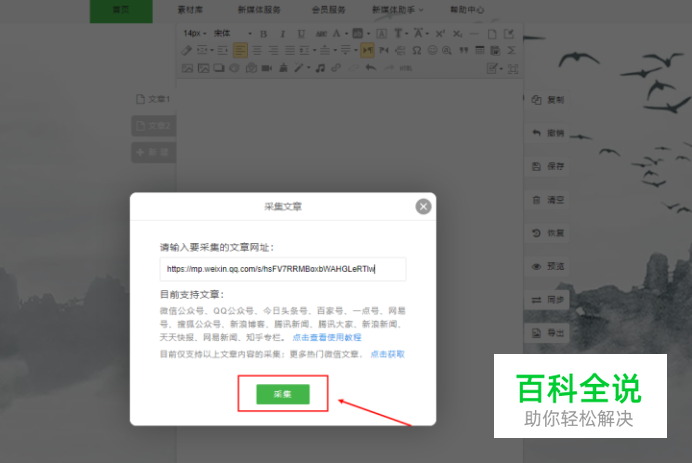Click the undo arrow in toolbar
This screenshot has width=692, height=463.
click(371, 68)
